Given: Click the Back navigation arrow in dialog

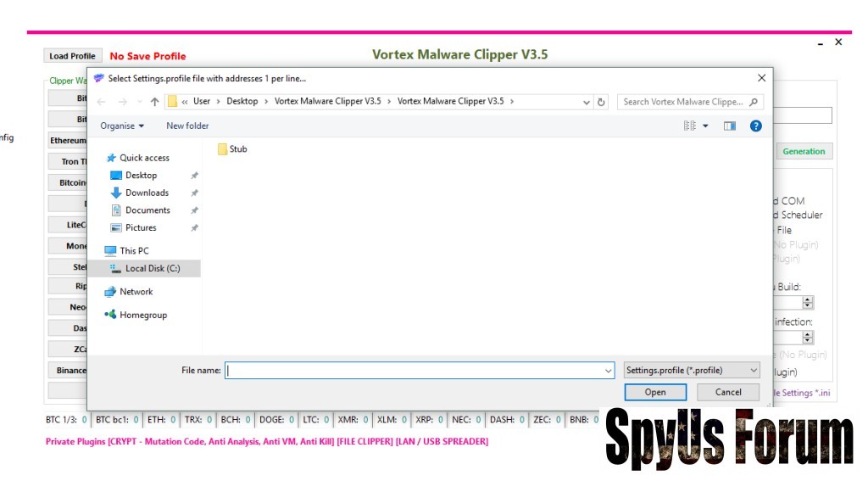Looking at the screenshot, I should tap(101, 102).
